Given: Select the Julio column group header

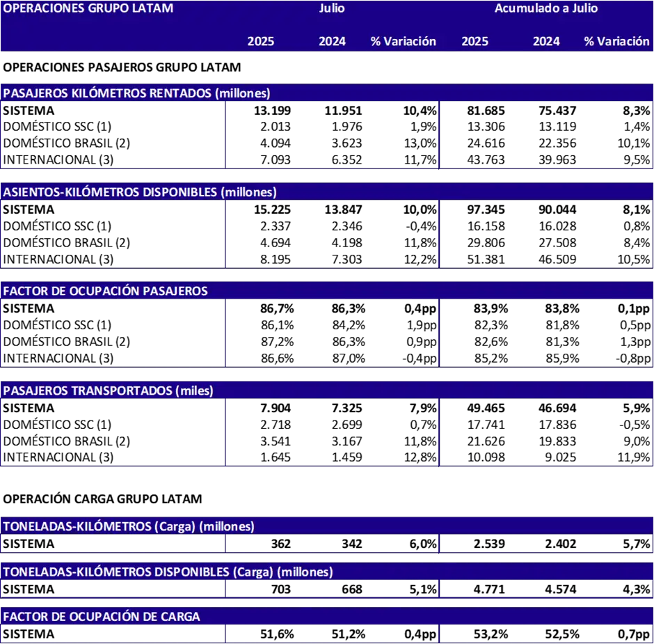Looking at the screenshot, I should (x=332, y=8).
